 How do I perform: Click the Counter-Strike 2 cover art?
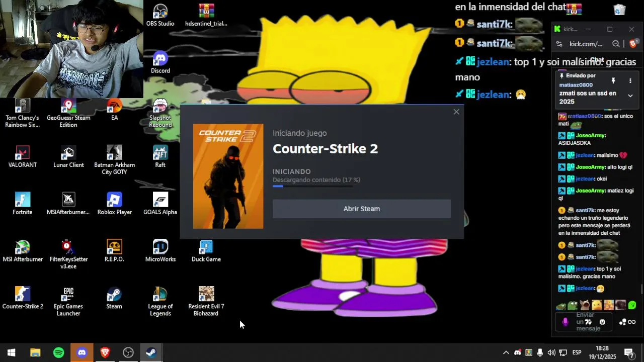point(228,176)
